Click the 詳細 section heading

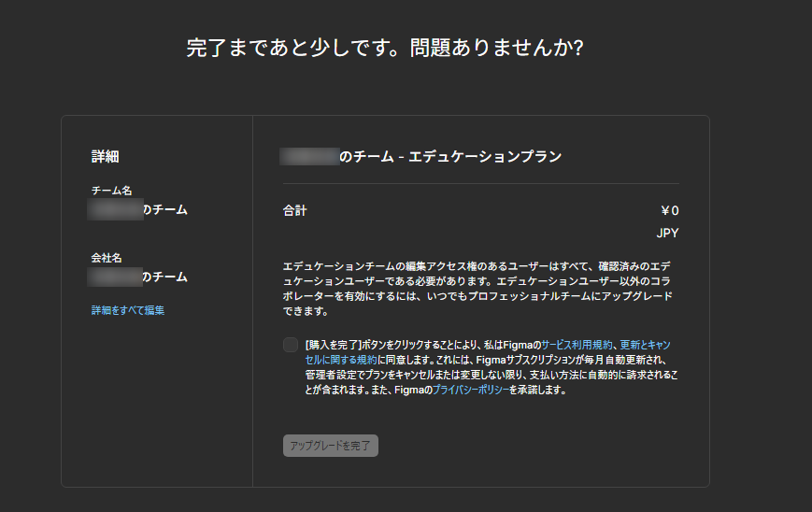[x=105, y=157]
